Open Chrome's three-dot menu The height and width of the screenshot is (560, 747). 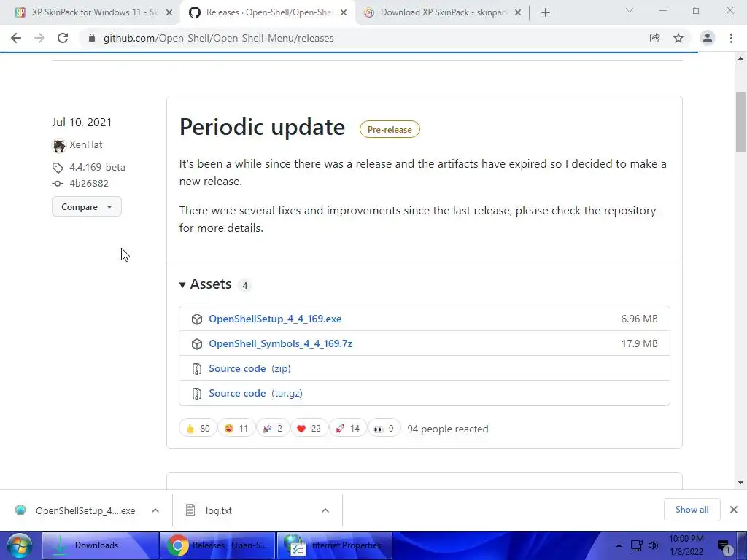[x=731, y=38]
